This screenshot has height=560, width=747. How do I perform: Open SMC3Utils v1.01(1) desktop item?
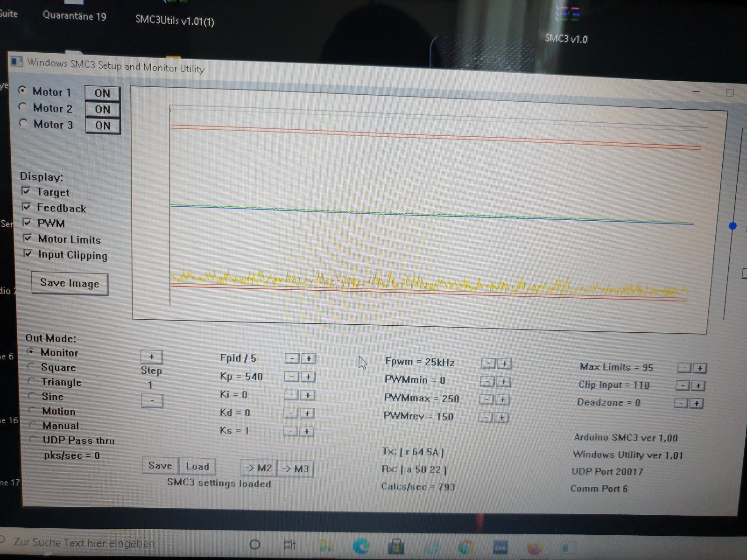[175, 21]
